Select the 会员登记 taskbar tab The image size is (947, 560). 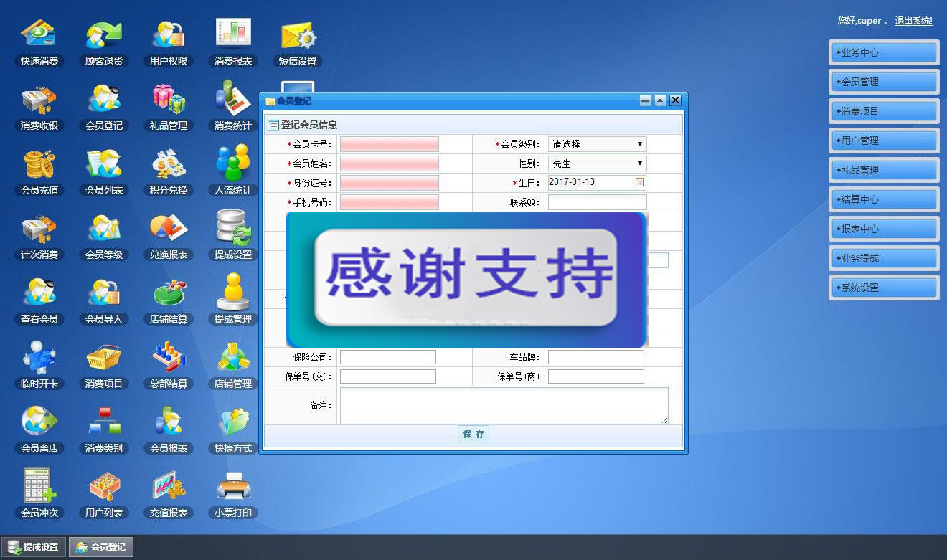101,547
